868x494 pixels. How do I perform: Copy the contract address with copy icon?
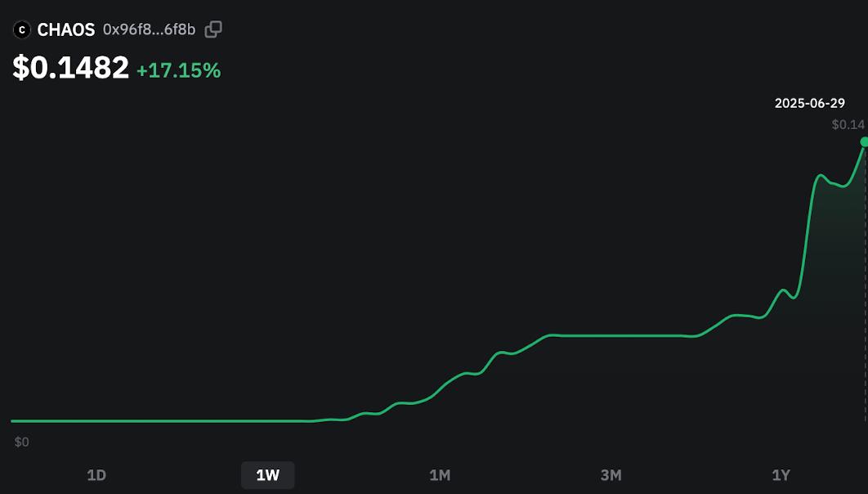213,29
